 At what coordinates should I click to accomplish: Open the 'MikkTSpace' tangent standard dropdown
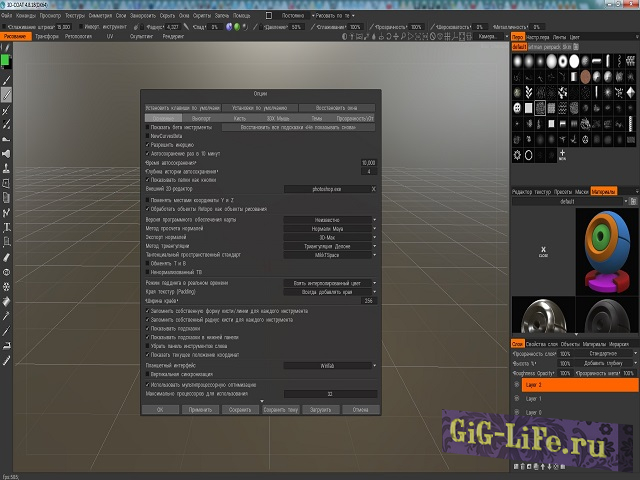[330, 254]
